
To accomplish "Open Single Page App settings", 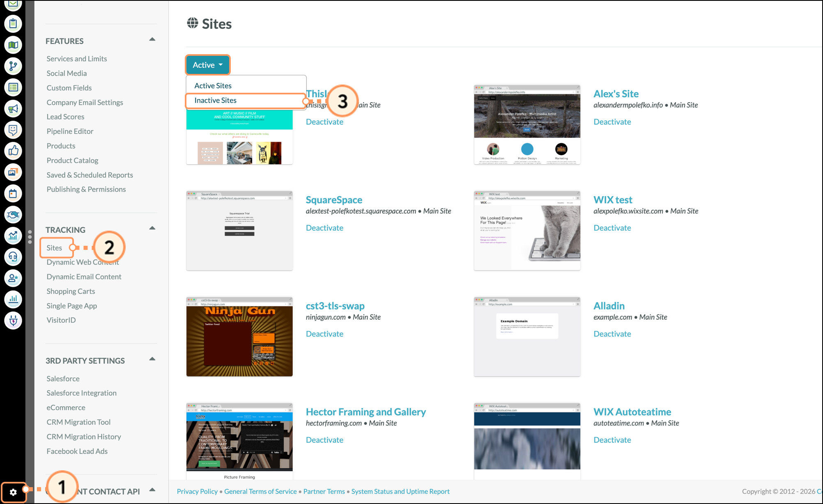I will 72,306.
